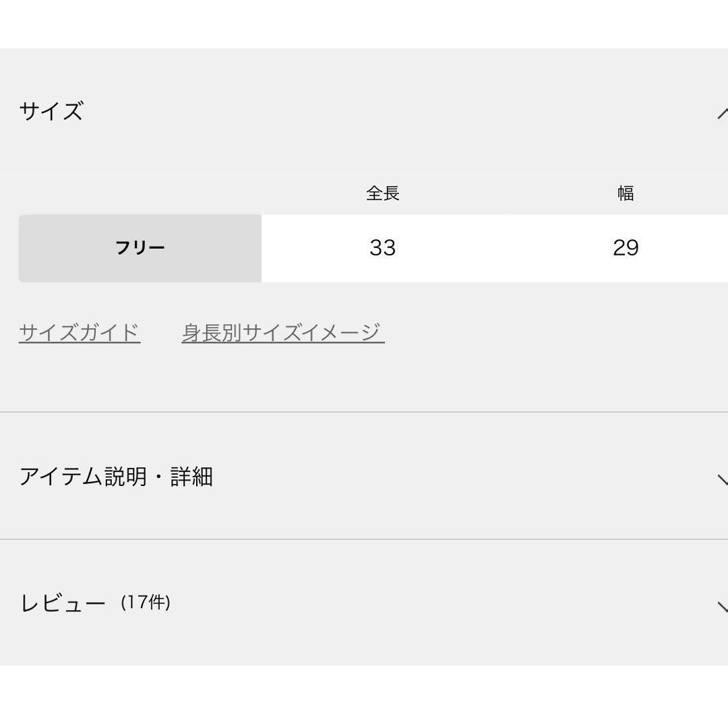Click the 全長 column header
Viewport: 728px width, 728px height.
point(383,193)
